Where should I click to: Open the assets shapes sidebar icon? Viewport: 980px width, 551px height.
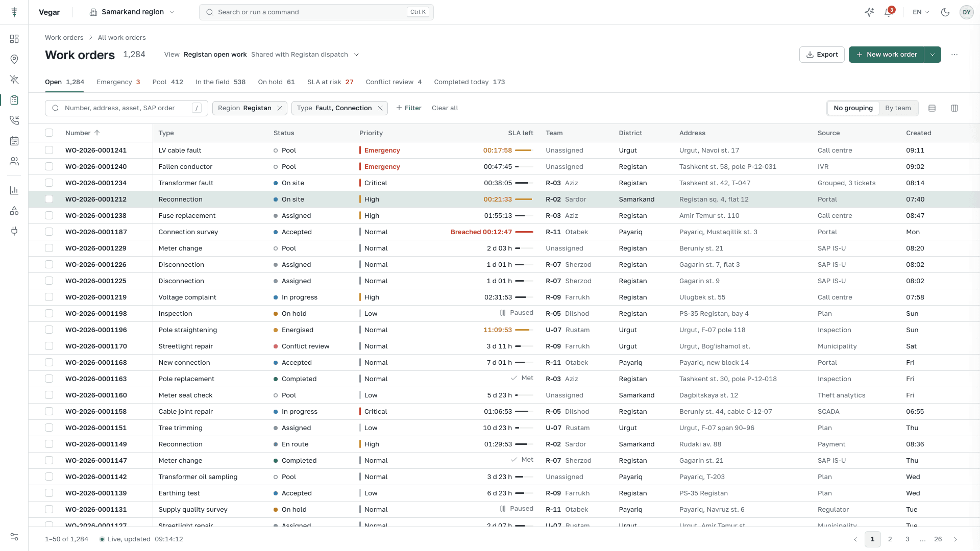(x=14, y=211)
